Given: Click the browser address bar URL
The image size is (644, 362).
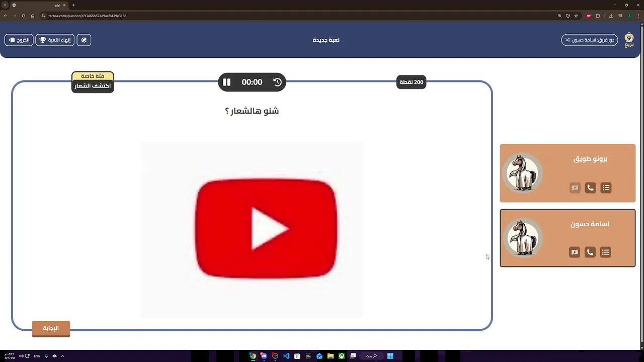Looking at the screenshot, I should (87, 16).
